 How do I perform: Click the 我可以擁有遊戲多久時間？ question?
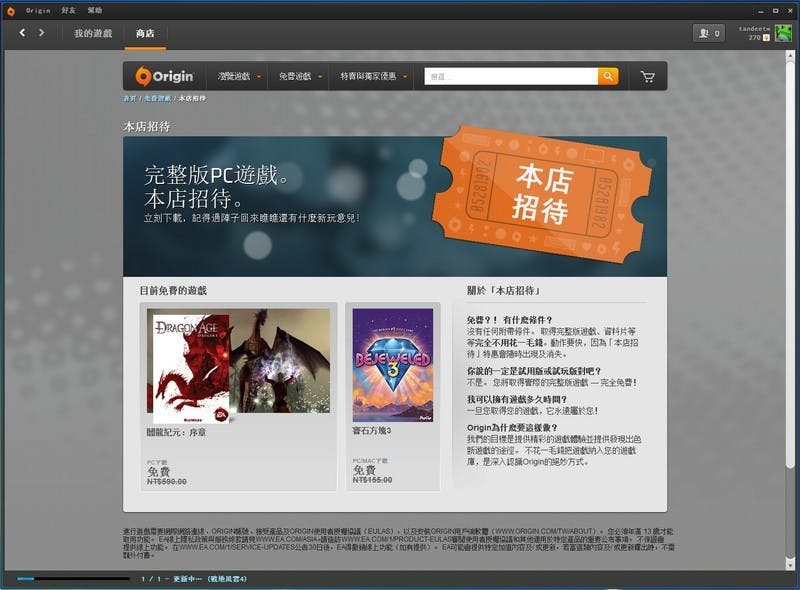[516, 399]
